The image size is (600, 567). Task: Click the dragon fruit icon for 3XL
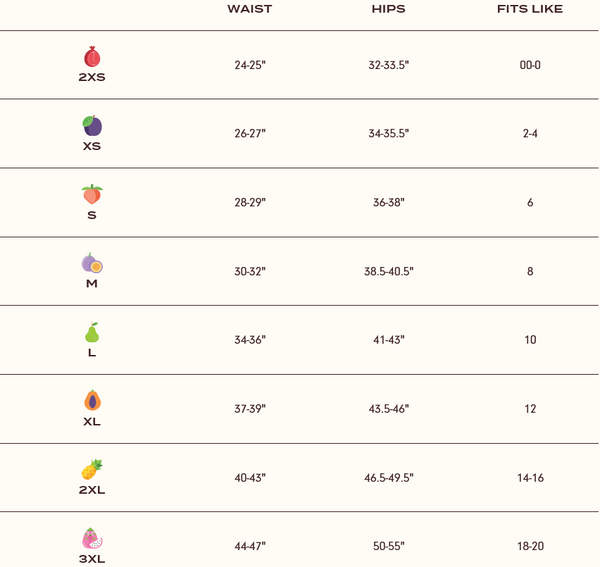pyautogui.click(x=92, y=538)
